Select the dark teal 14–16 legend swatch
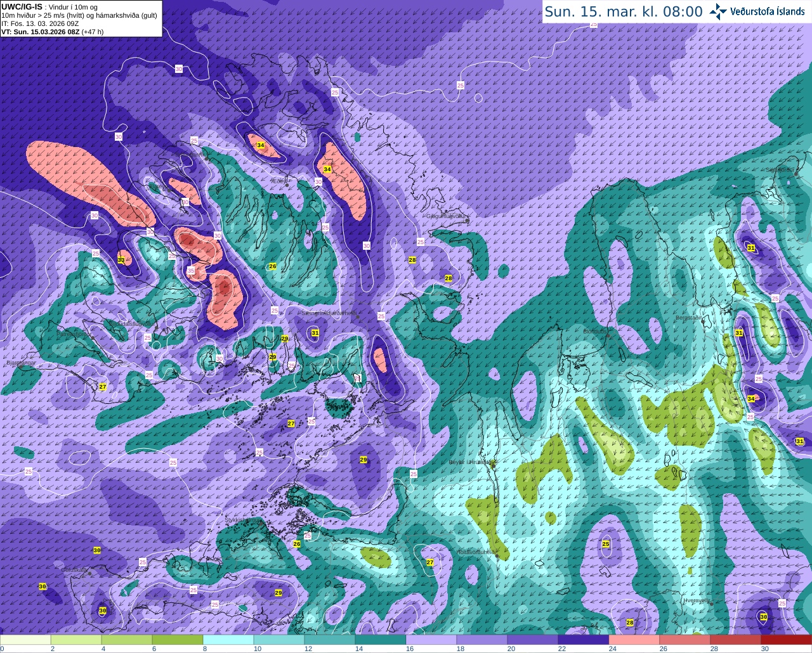 click(x=381, y=640)
